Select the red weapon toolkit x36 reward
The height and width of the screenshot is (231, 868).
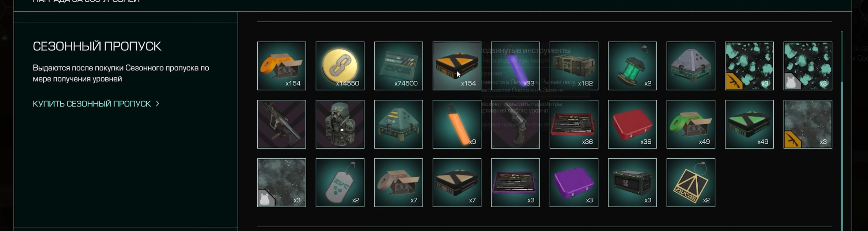coord(574,124)
